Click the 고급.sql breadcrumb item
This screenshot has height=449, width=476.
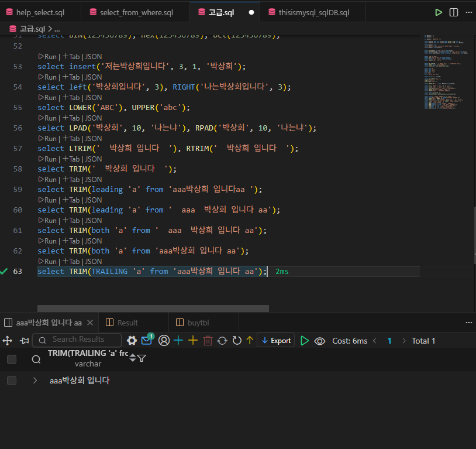32,29
